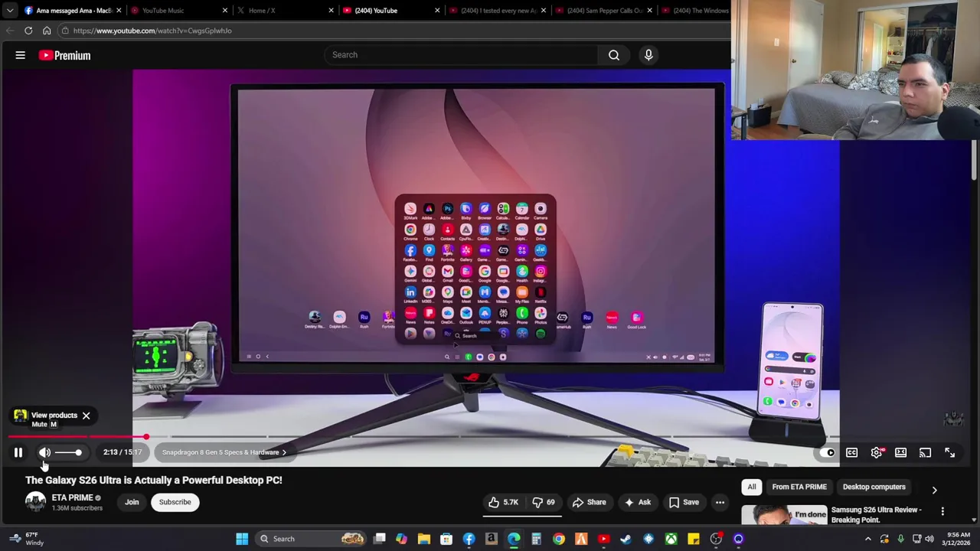Viewport: 980px width, 551px height.
Task: Switch to theater mode
Action: click(x=900, y=453)
